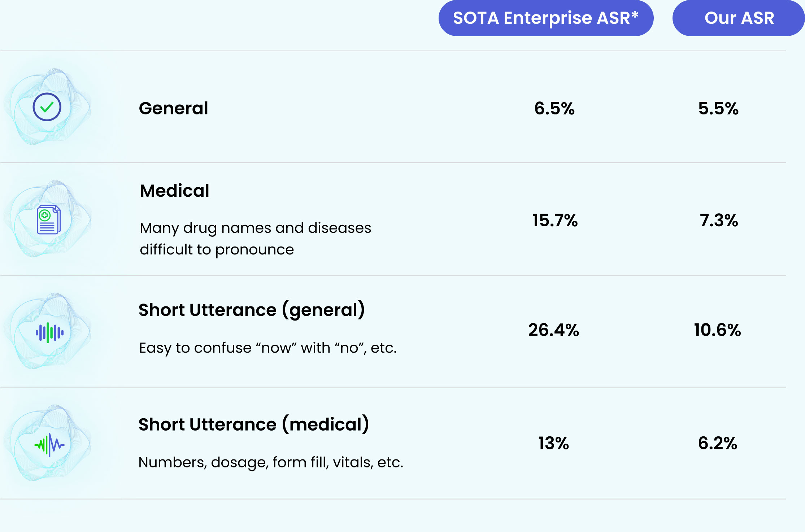Click the 7.3% Medical error rate
Image resolution: width=805 pixels, height=532 pixels.
tap(719, 220)
